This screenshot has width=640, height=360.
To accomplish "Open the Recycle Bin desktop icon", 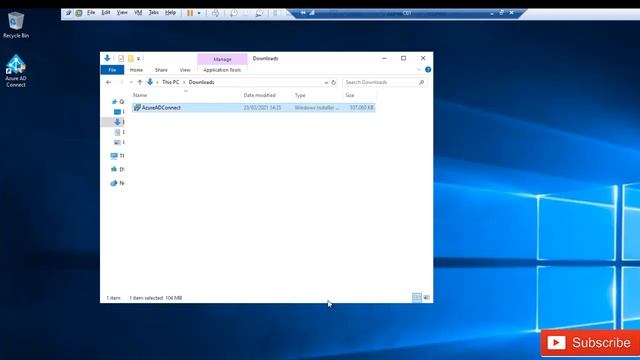I will click(16, 25).
